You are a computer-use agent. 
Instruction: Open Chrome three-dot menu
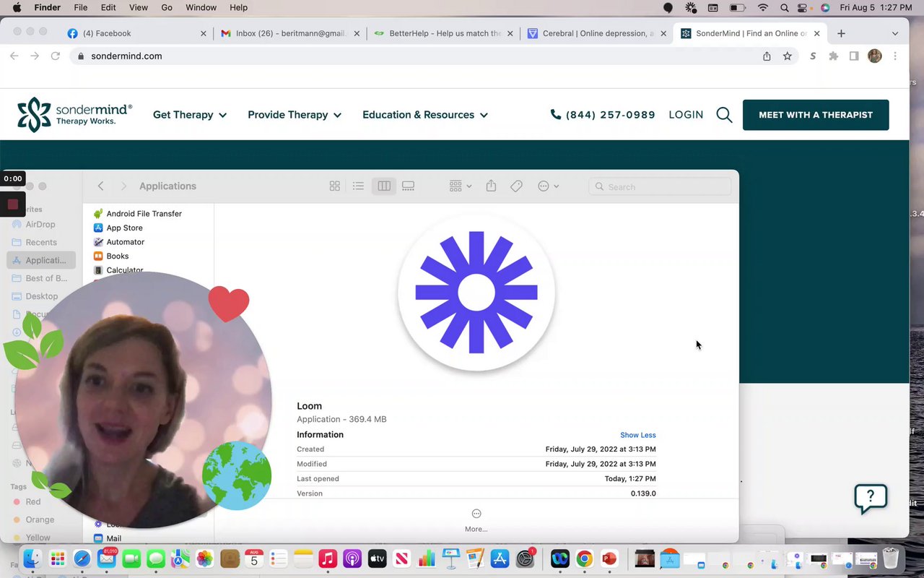[x=895, y=56]
